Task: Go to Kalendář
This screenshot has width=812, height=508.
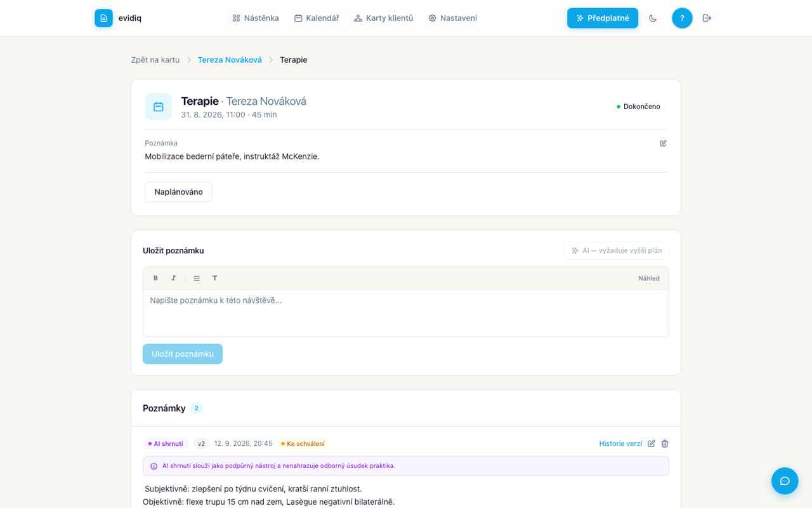Action: [x=317, y=18]
